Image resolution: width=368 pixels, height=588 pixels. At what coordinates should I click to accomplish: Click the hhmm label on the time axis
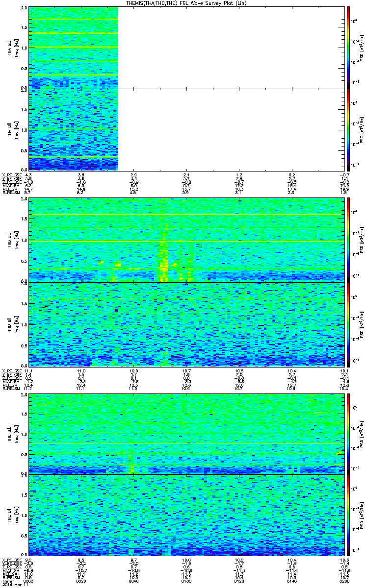coord(7,581)
